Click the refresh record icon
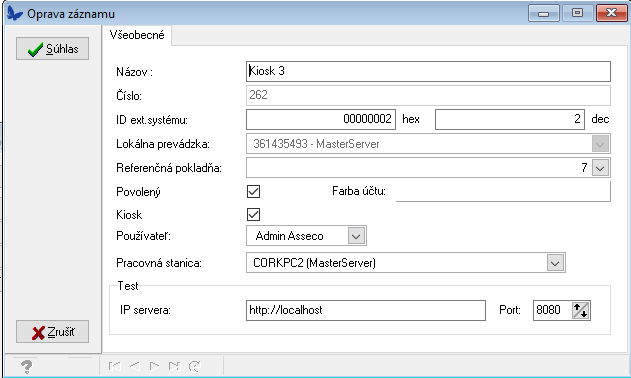The height and width of the screenshot is (378, 631). pyautogui.click(x=195, y=366)
